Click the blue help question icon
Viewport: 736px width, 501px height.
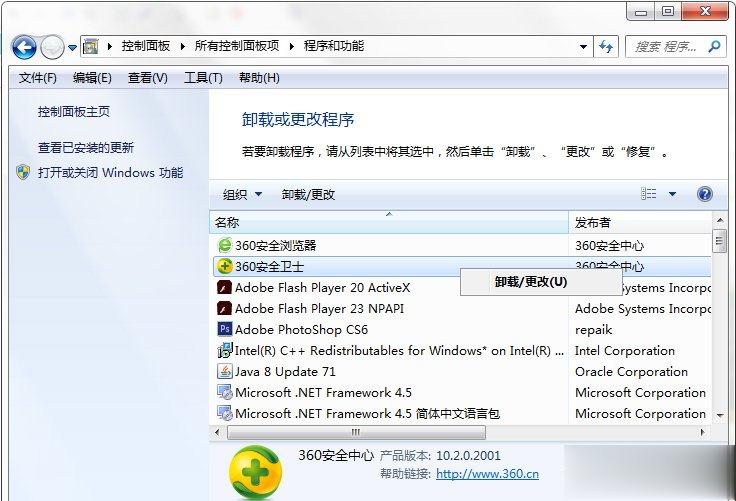pyautogui.click(x=705, y=194)
